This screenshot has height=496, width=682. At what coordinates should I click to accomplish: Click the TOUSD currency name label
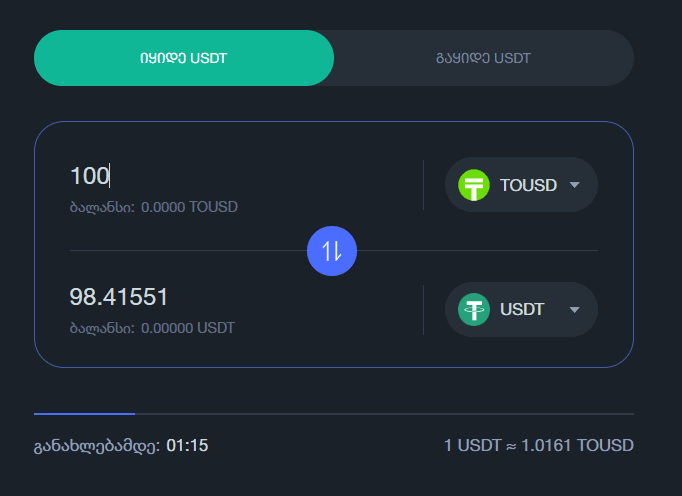528,185
